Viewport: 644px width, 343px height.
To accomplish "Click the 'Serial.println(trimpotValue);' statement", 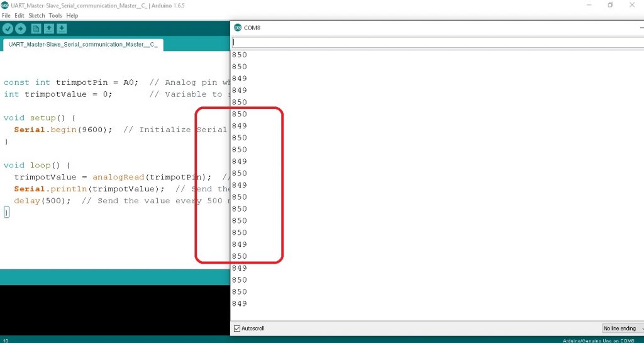I will click(89, 189).
